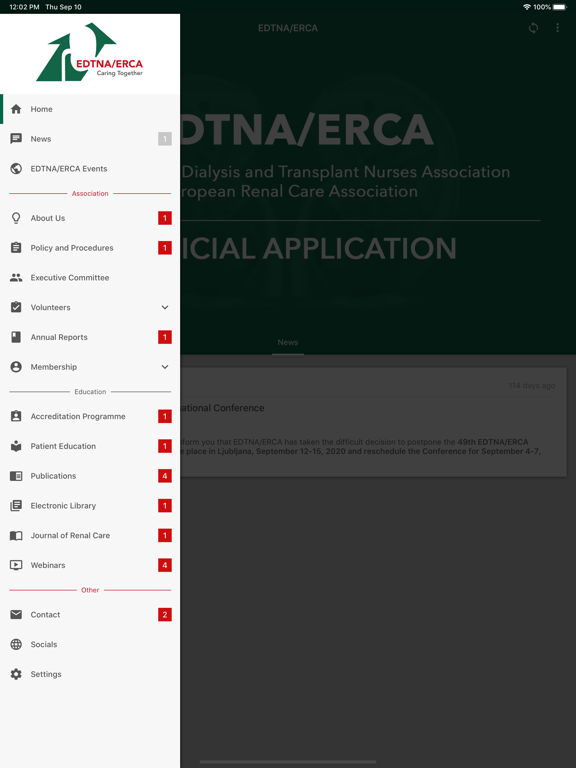Click the Executive Committee people icon
The image size is (576, 768).
16,278
